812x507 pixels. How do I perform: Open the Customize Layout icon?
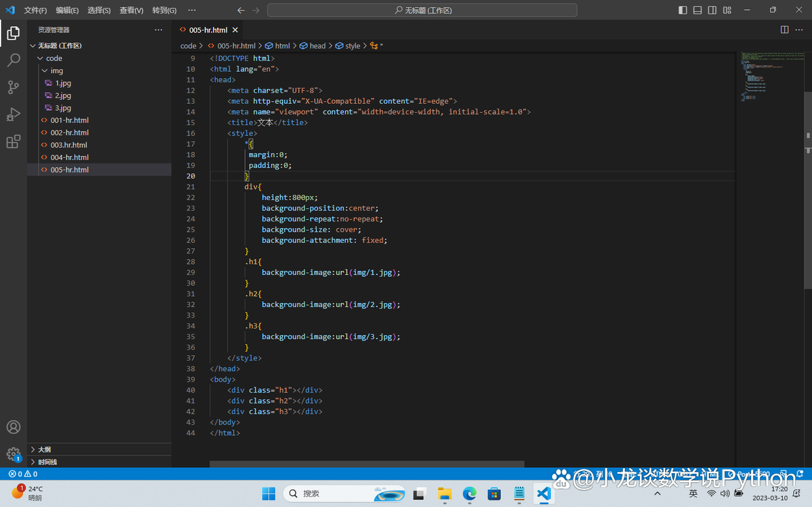coord(727,10)
